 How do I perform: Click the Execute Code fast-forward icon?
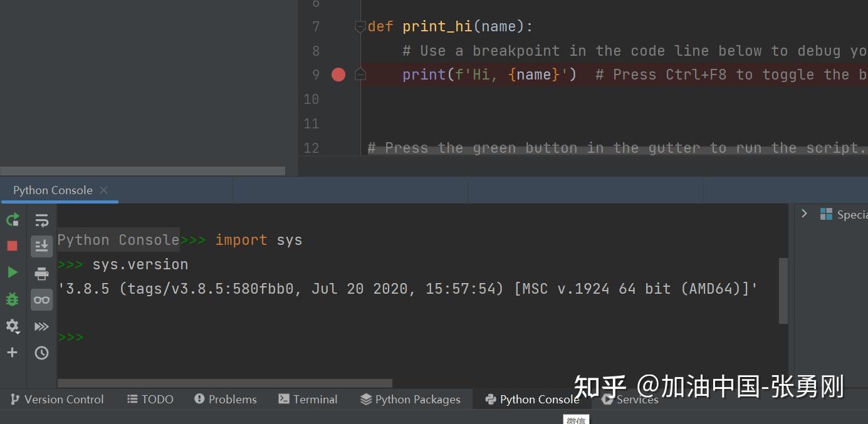[x=41, y=326]
